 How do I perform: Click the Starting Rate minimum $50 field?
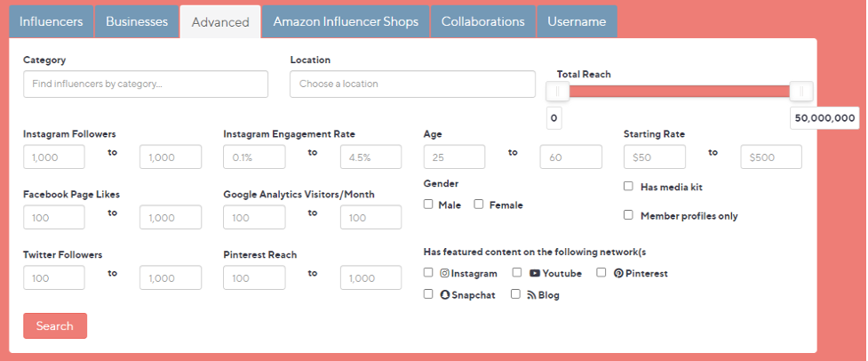(654, 157)
